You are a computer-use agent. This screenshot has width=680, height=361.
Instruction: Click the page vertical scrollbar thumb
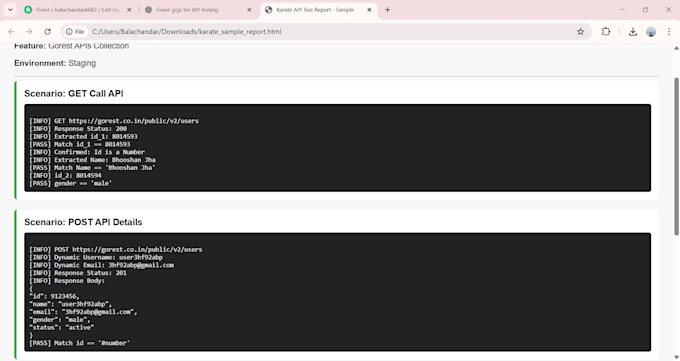click(x=676, y=157)
